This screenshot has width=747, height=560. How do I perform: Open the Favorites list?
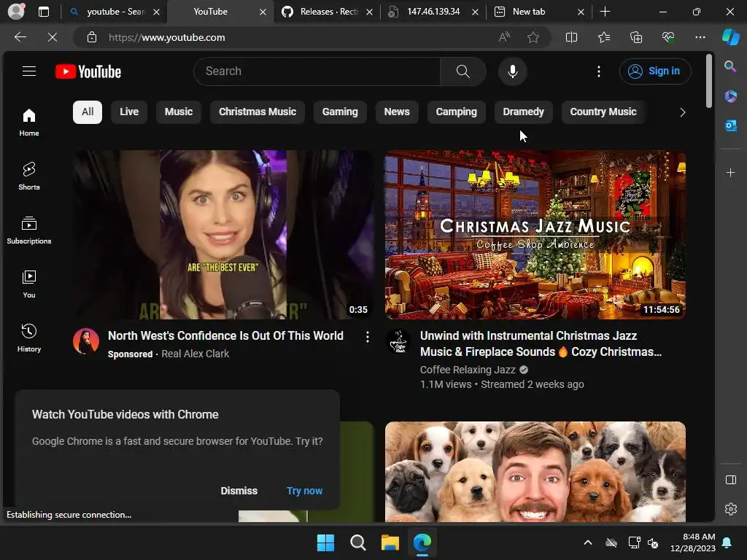(603, 37)
